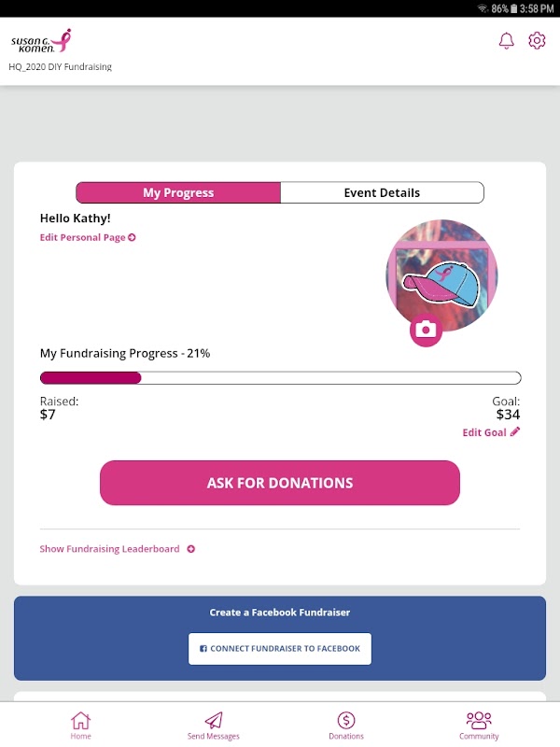Viewport: 560px width, 747px height.
Task: Expand Show Fundraising Leaderboard
Action: (x=117, y=549)
